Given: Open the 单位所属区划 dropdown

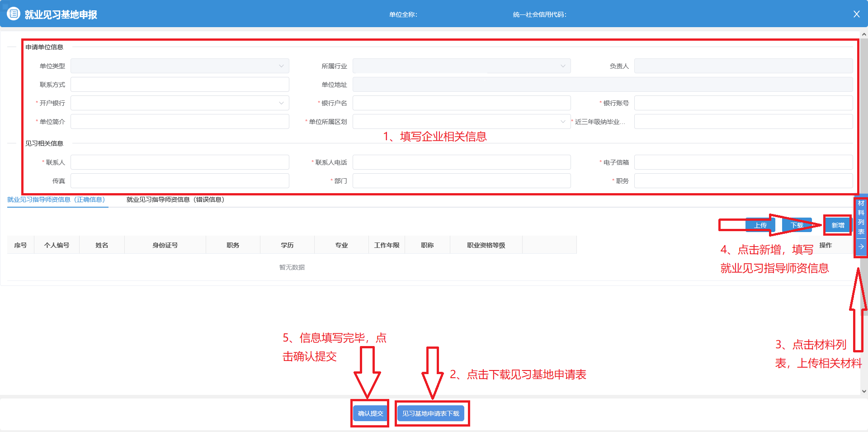Looking at the screenshot, I should click(461, 122).
